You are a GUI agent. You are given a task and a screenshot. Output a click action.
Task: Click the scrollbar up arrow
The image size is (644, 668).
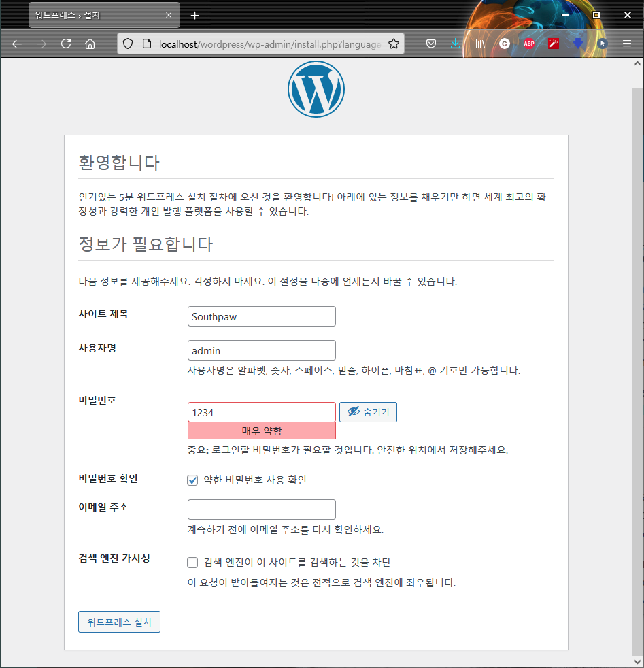637,63
